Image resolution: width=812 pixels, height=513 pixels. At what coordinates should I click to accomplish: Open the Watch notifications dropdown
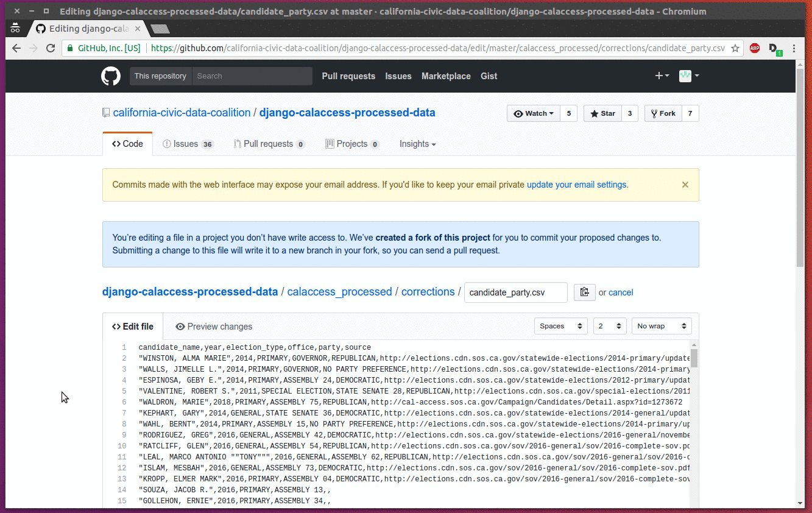click(534, 113)
